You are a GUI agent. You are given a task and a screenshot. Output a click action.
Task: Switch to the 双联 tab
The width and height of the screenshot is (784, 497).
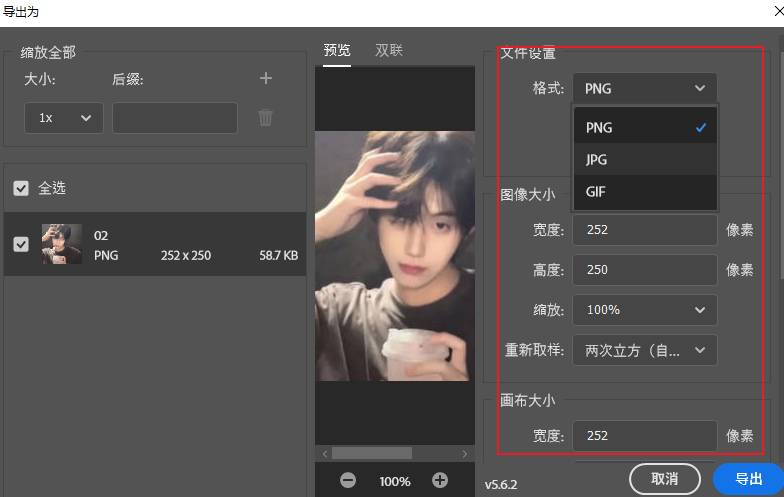389,50
